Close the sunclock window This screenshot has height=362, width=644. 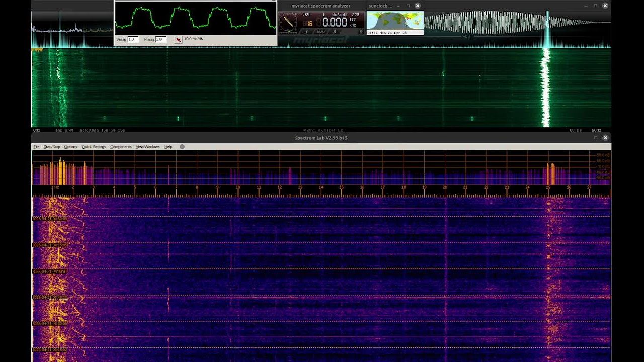pos(417,6)
